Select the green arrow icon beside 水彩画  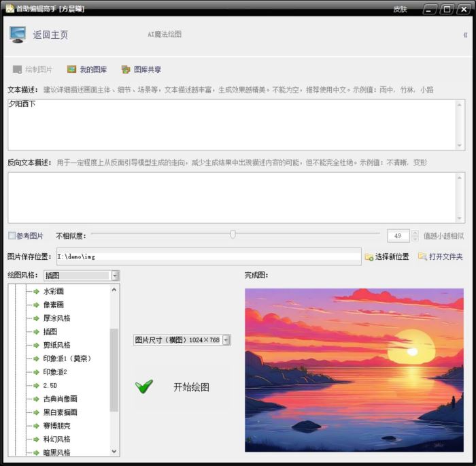click(36, 291)
